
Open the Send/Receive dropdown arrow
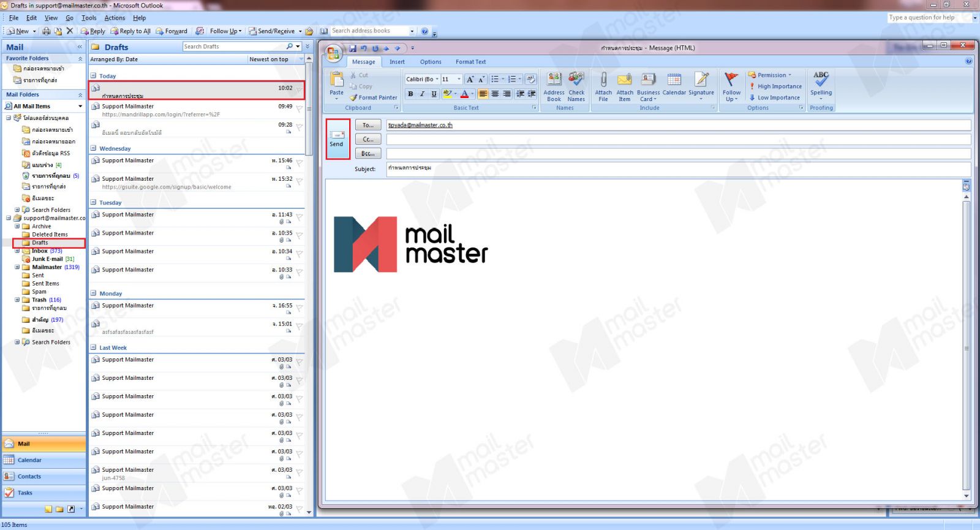tap(300, 31)
